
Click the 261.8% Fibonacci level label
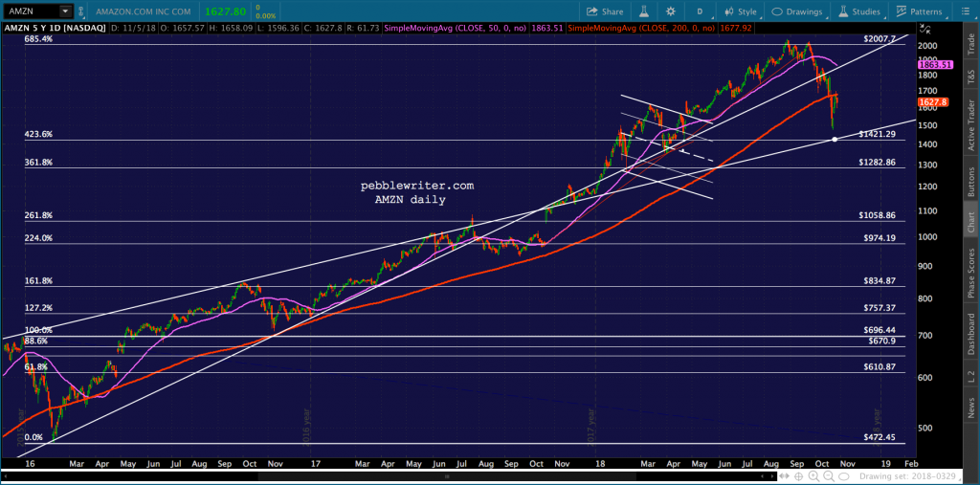coord(38,215)
